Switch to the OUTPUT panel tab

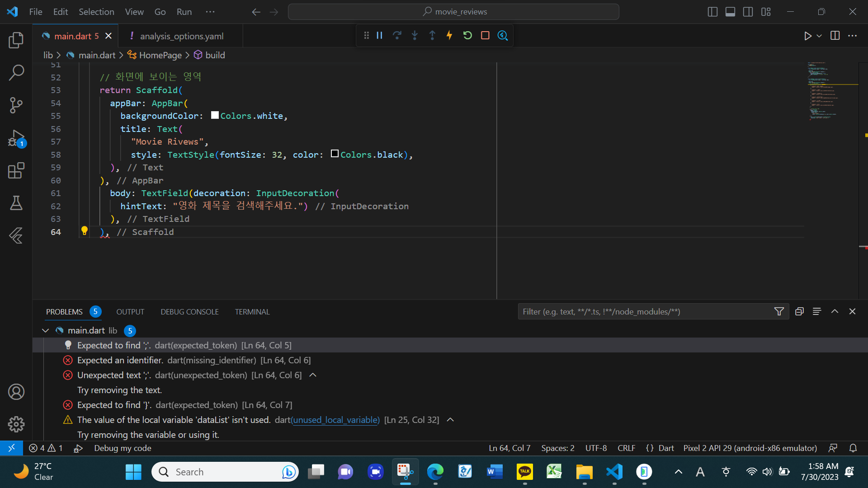130,312
